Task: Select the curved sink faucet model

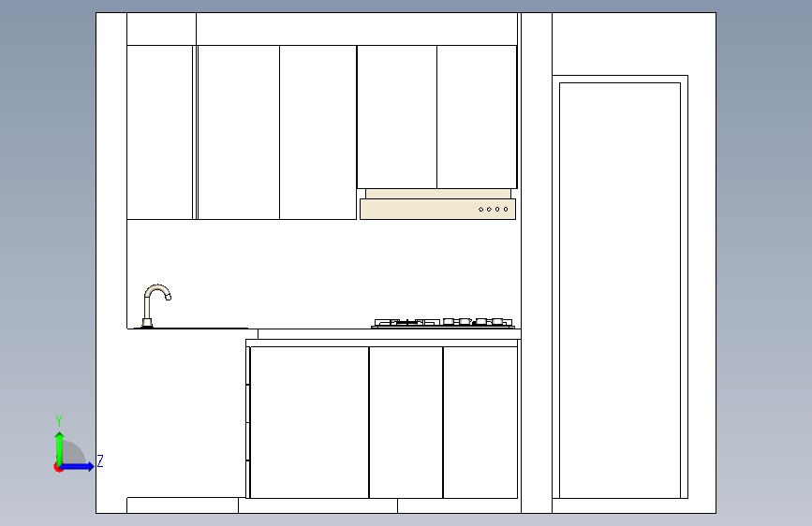Action: point(155,305)
